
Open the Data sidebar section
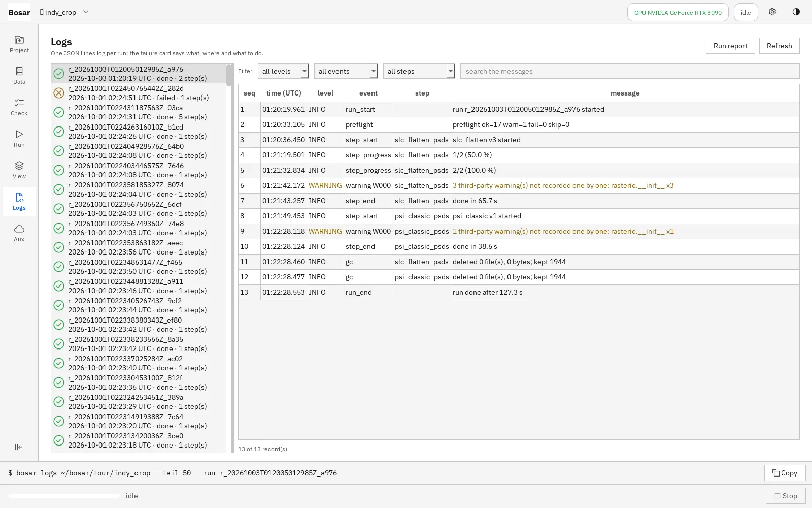click(19, 76)
